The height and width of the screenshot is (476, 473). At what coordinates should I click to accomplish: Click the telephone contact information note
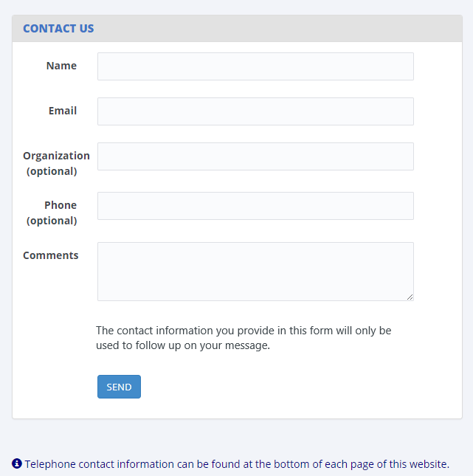pyautogui.click(x=237, y=464)
